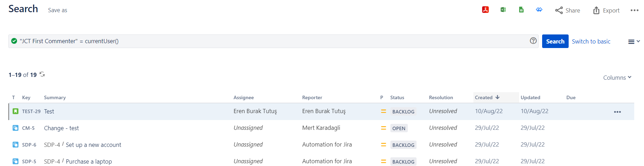Sort by Summary column header
This screenshot has height=166, width=644.
[x=55, y=97]
